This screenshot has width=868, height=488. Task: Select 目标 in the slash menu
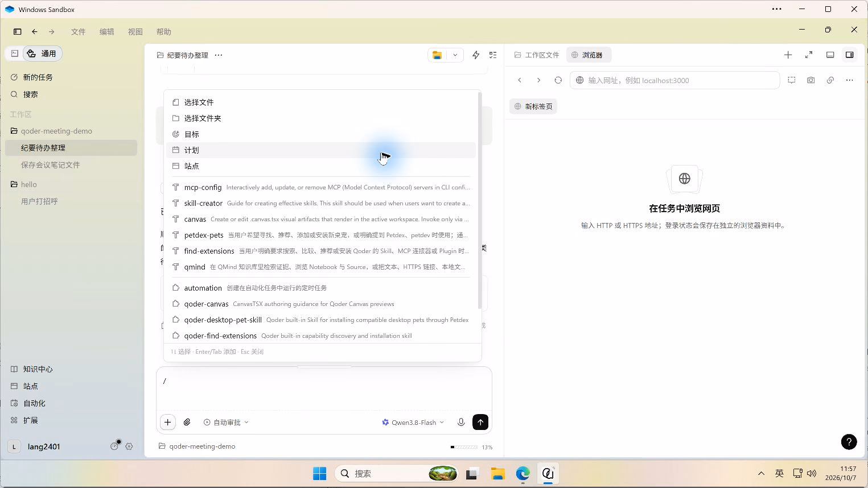click(x=321, y=134)
